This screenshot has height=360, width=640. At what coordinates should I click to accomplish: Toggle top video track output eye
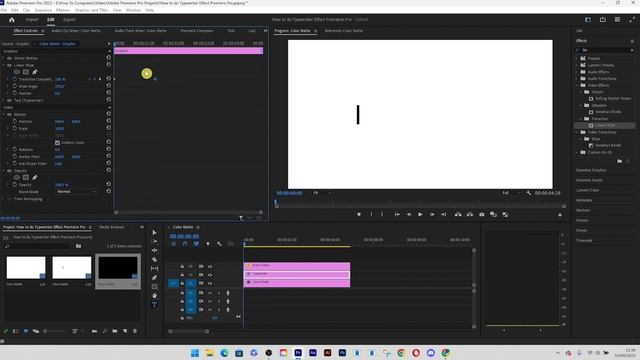(210, 267)
